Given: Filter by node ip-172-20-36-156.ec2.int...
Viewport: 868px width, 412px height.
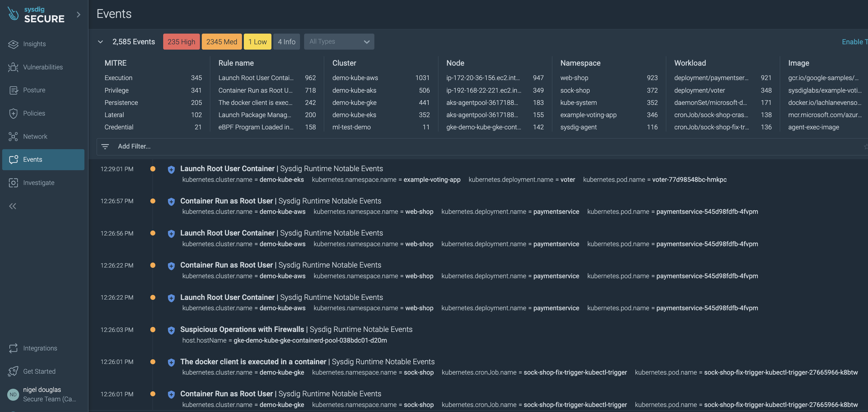Looking at the screenshot, I should (495, 78).
